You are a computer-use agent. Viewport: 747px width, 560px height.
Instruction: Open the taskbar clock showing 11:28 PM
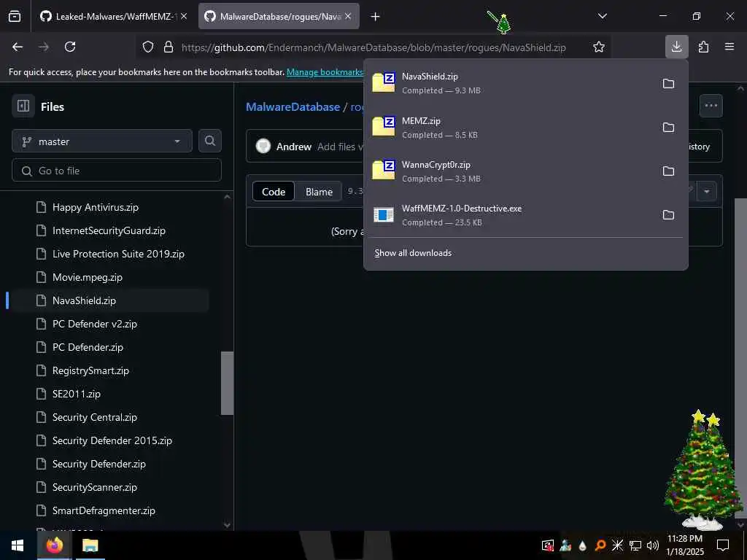point(684,545)
